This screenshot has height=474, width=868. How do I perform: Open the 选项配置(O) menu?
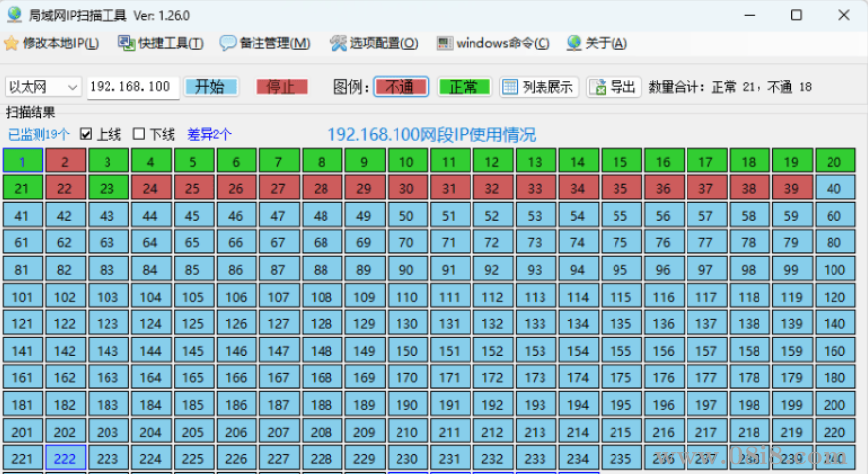(375, 43)
